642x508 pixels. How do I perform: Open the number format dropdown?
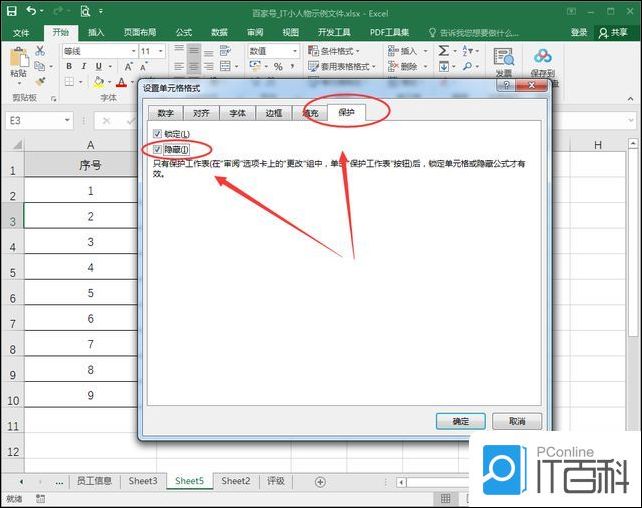295,51
